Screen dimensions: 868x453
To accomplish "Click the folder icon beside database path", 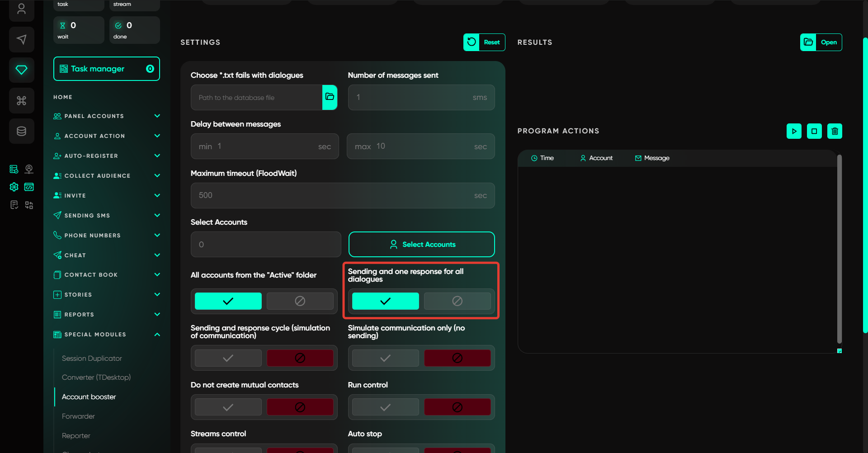I will (330, 97).
